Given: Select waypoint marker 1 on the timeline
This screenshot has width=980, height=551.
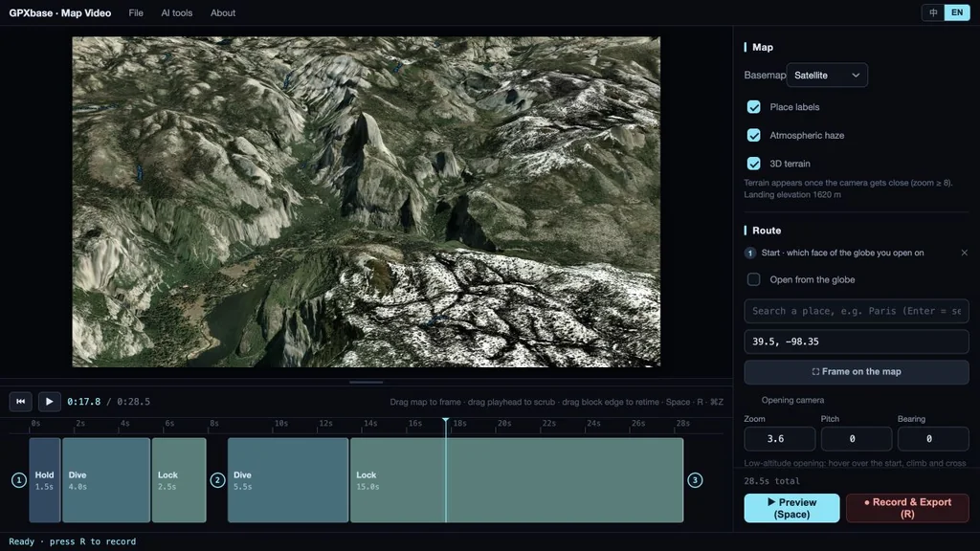Looking at the screenshot, I should click(19, 480).
